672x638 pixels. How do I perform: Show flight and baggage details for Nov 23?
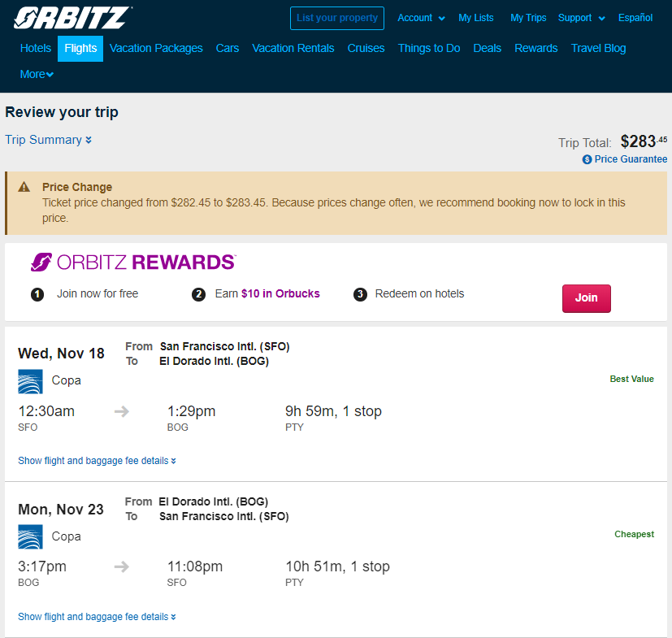pos(97,617)
